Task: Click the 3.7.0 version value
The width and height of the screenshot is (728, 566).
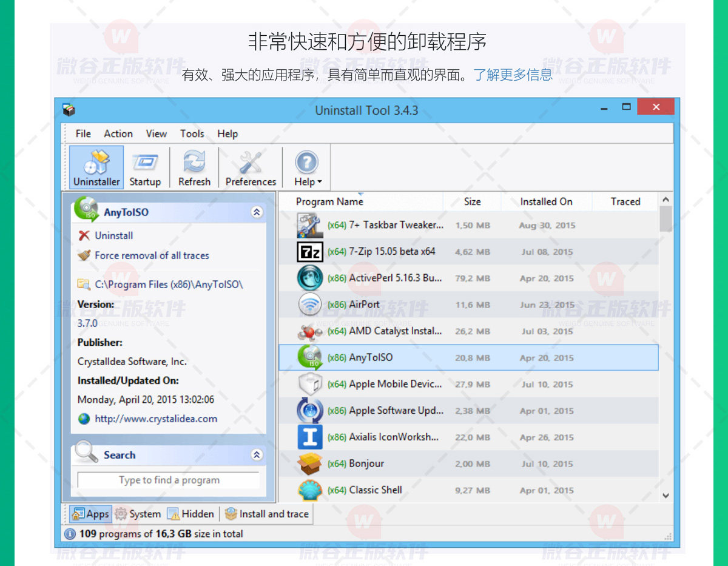Action: coord(87,323)
